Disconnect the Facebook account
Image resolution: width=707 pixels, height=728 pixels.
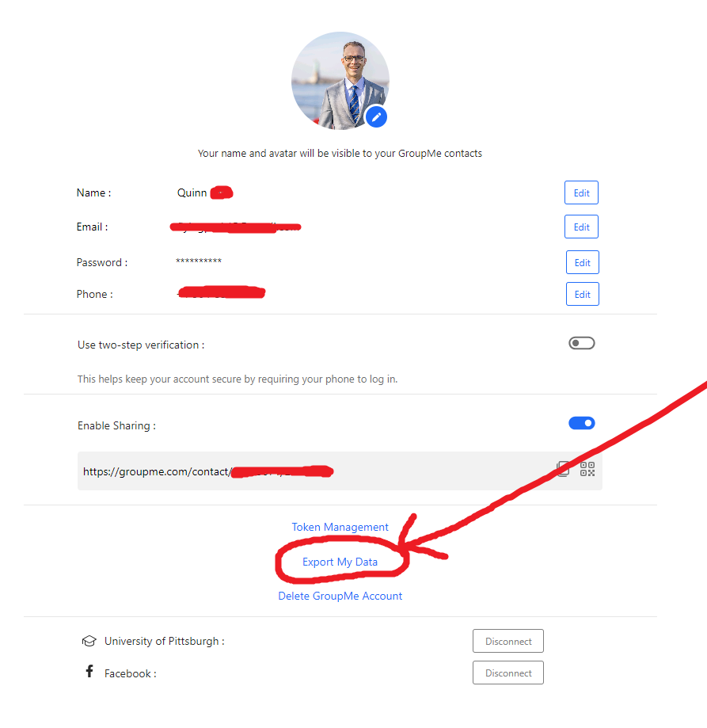[508, 673]
